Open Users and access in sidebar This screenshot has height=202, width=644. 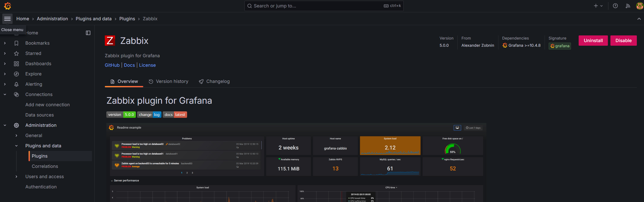(45, 177)
